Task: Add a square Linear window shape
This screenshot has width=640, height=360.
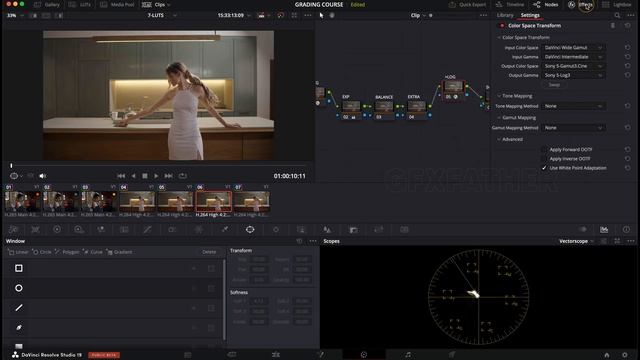Action: 18,268
